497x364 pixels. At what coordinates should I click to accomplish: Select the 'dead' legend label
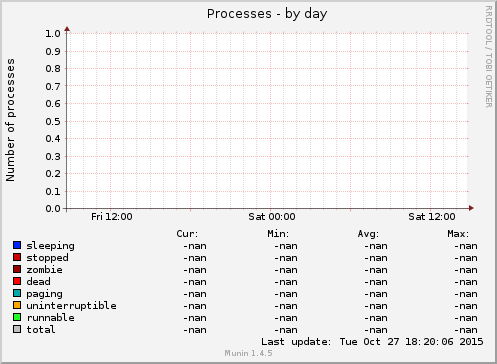pyautogui.click(x=38, y=282)
